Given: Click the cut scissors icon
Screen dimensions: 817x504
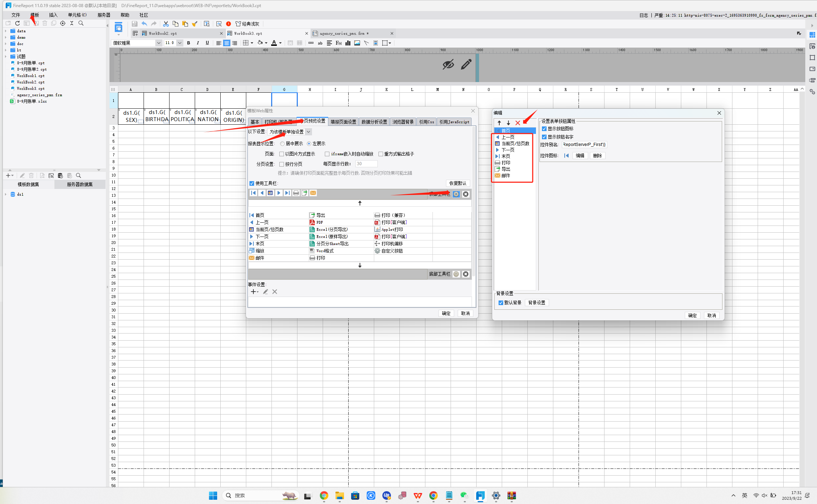Looking at the screenshot, I should coord(166,24).
